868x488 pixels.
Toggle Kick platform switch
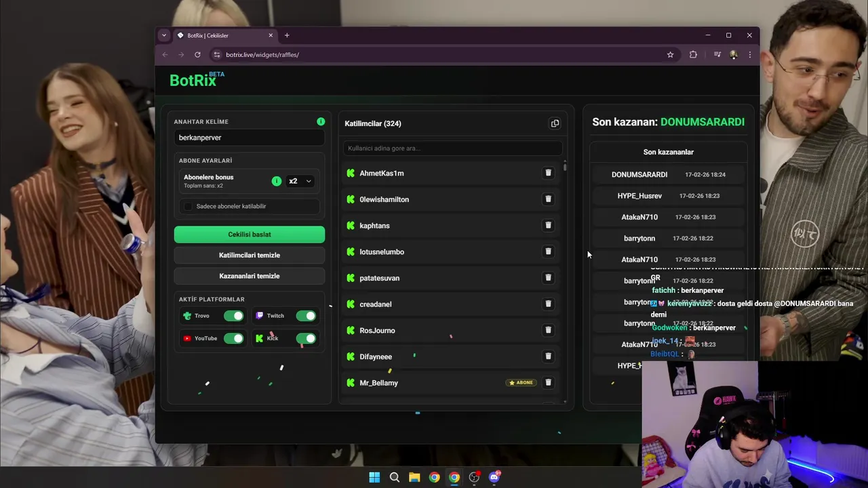[x=306, y=338]
